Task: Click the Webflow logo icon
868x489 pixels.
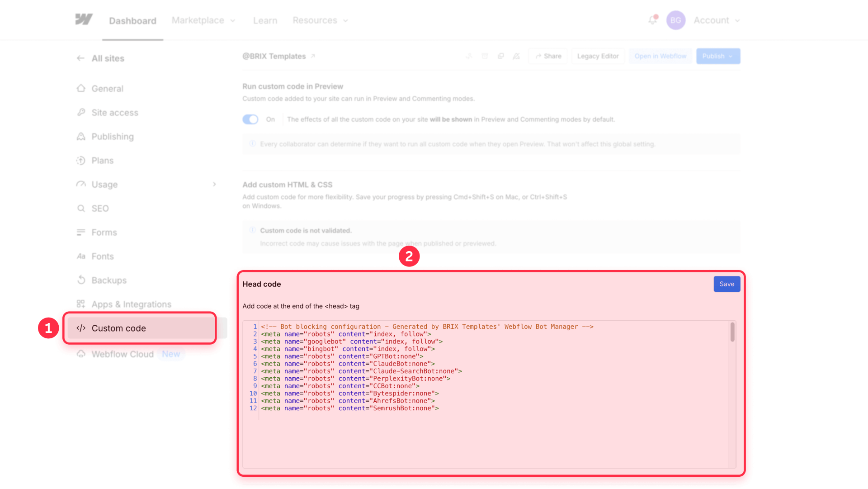Action: pyautogui.click(x=84, y=19)
